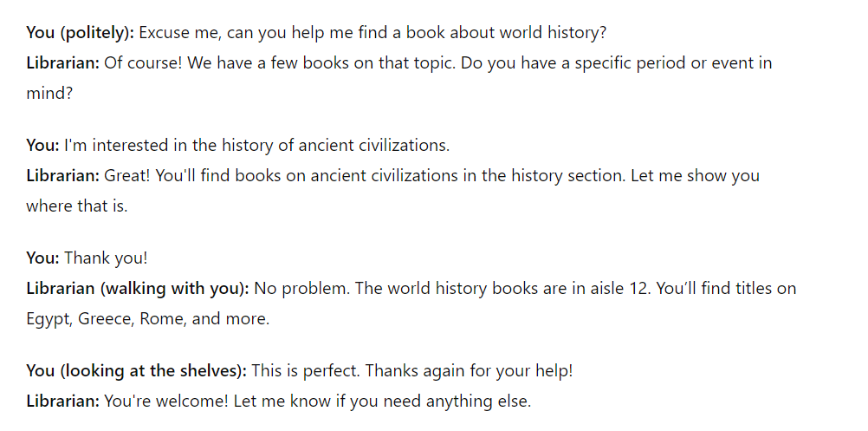Click the words "where that is."

tap(77, 206)
